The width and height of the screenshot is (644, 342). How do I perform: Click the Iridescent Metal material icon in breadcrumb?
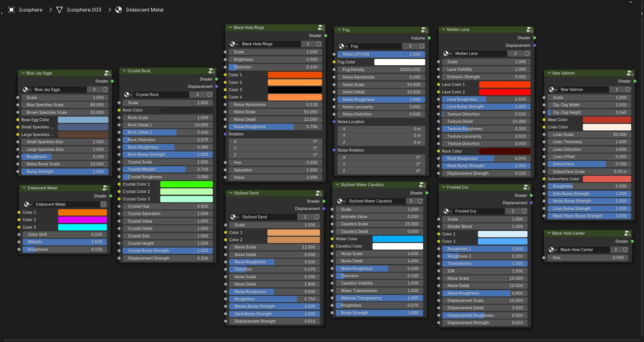(118, 10)
